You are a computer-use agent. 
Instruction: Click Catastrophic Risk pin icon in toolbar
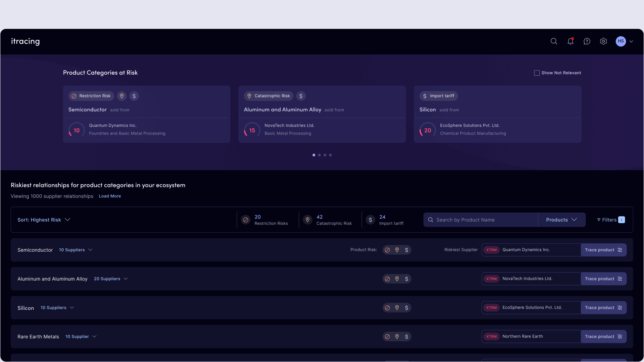307,220
